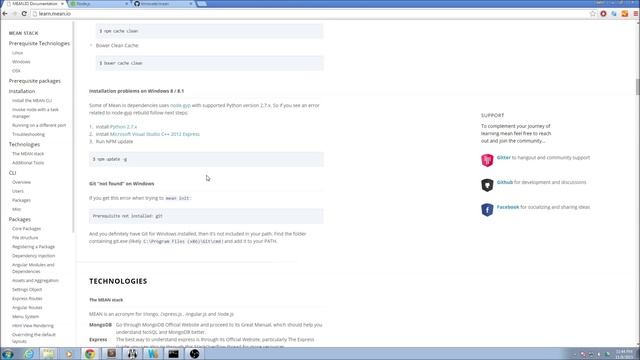Open the command prompt taskbar icon

point(173,354)
